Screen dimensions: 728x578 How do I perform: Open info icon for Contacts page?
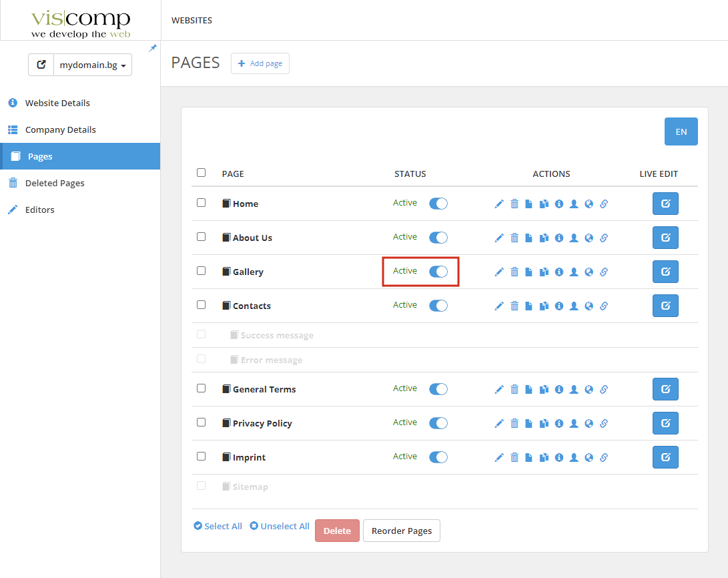click(x=559, y=306)
